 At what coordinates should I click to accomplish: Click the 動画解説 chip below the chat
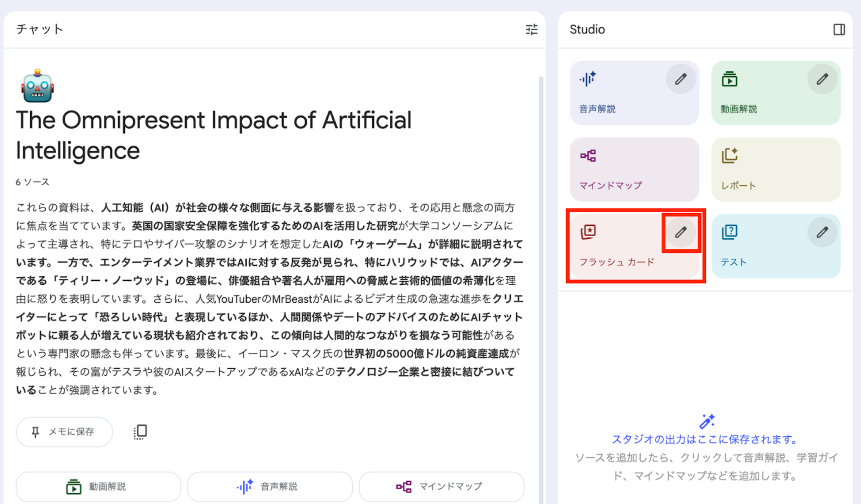click(98, 486)
